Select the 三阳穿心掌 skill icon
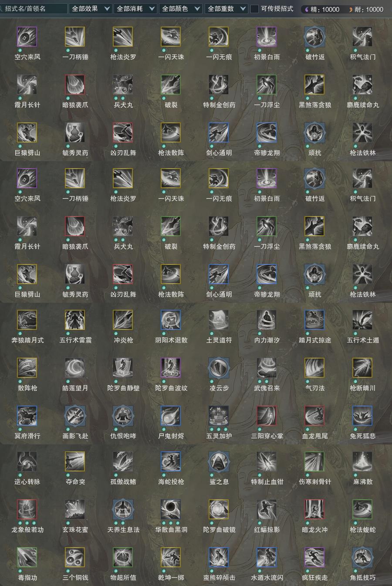 [x=267, y=416]
